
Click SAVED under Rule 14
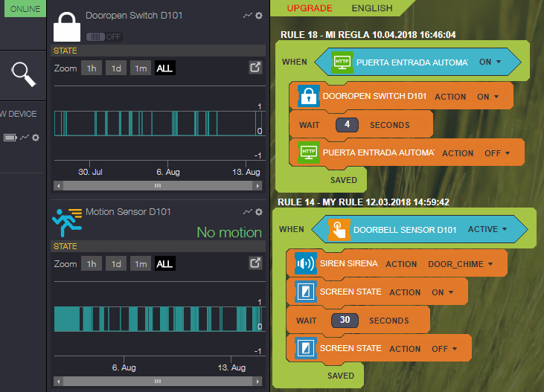341,376
